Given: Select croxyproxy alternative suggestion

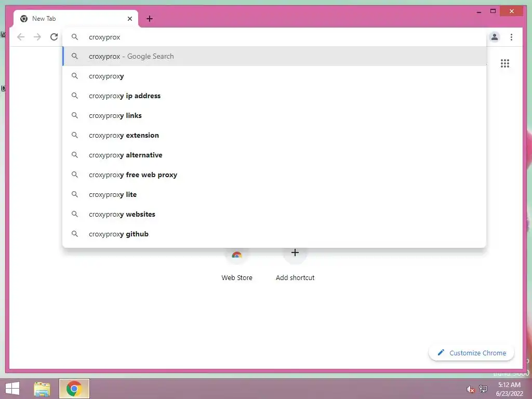Looking at the screenshot, I should [x=274, y=155].
